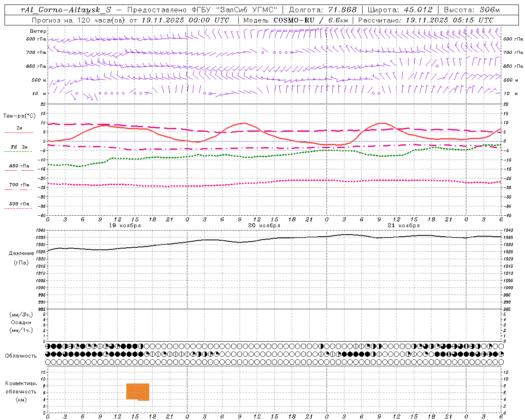Click the Конвективн. convective cloud label

21,383
